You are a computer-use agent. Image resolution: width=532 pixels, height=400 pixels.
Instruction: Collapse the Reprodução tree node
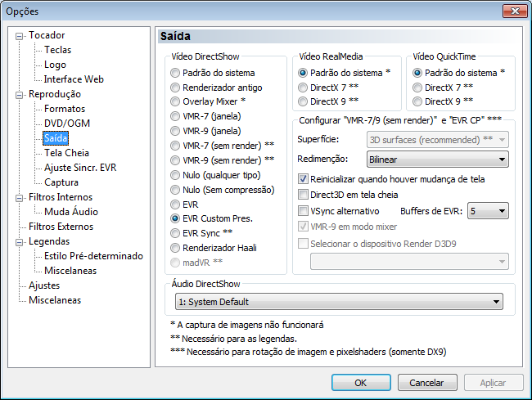(x=20, y=95)
